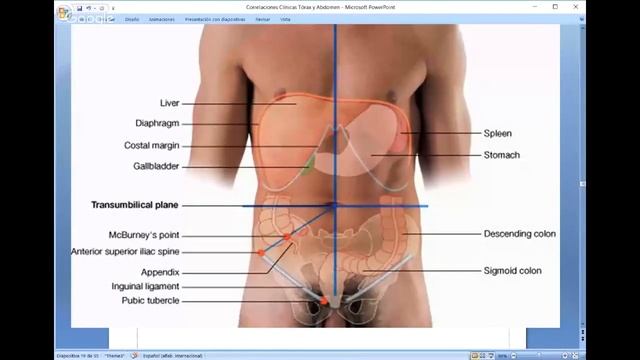Switch to Slide Sorter view icon
This screenshot has width=640, height=360.
coord(483,356)
